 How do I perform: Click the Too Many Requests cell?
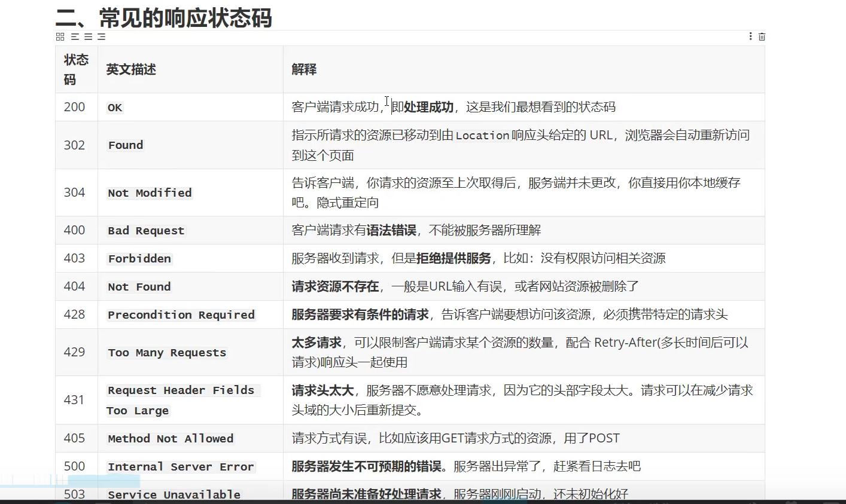190,352
